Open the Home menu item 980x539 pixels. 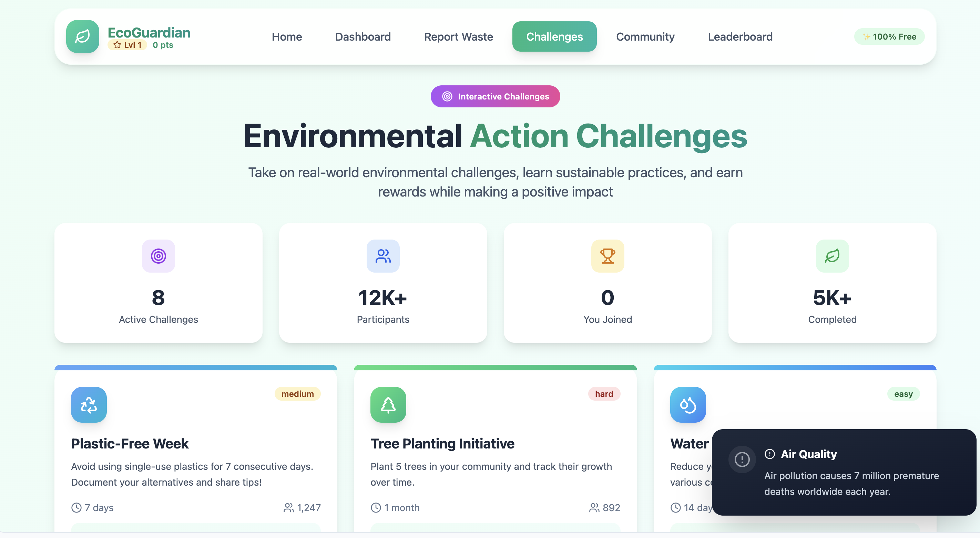click(x=286, y=37)
